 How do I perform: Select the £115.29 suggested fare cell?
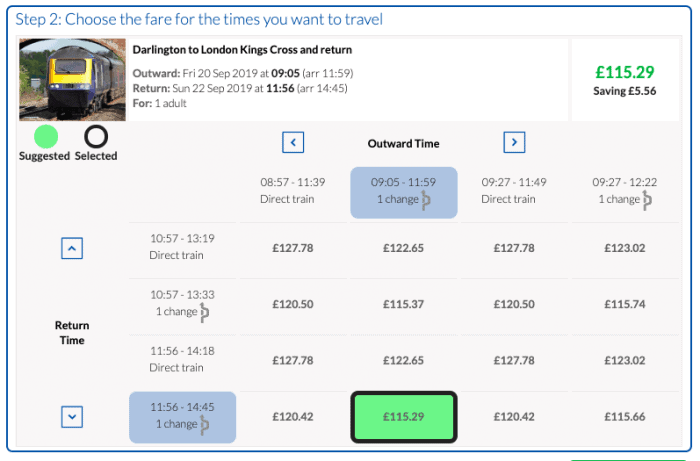(404, 416)
